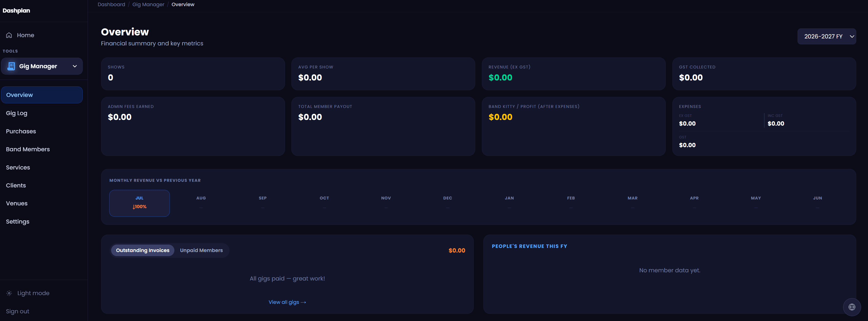This screenshot has height=321, width=868.
Task: Sign out of Dashplan
Action: (x=17, y=311)
